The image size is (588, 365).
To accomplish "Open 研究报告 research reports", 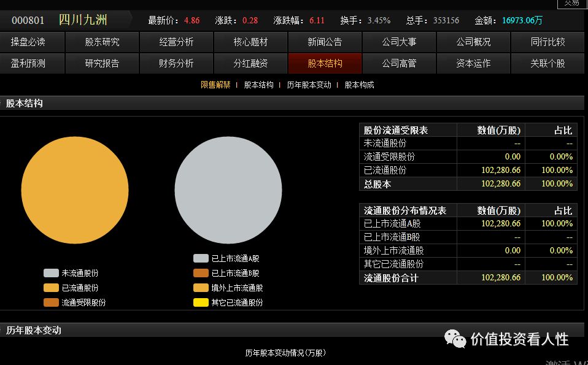I will pos(102,63).
